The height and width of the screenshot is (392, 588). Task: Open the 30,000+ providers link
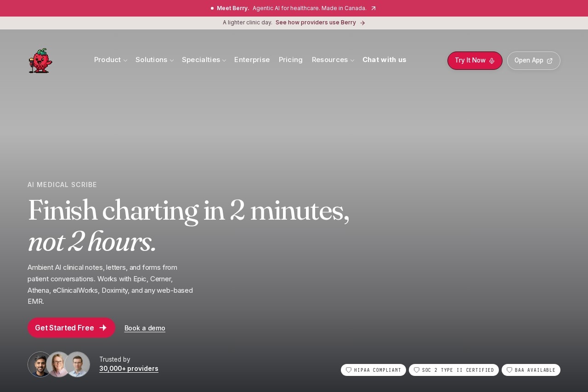(x=129, y=369)
